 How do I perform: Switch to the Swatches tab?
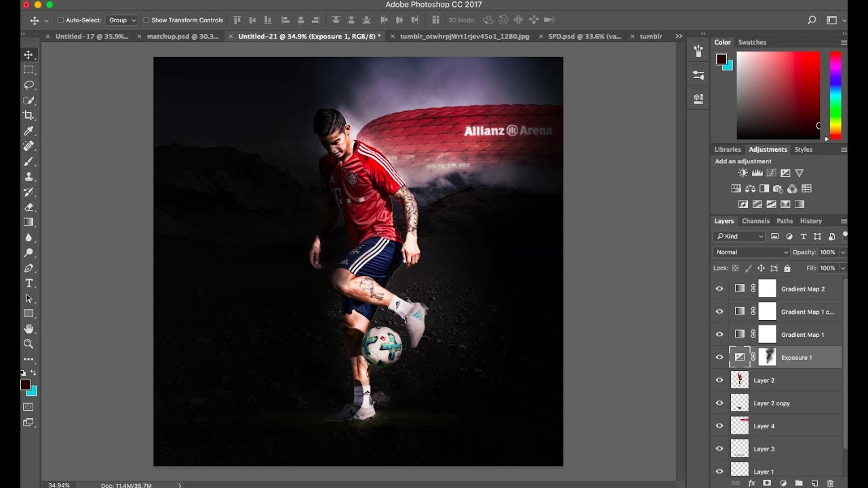[x=752, y=42]
